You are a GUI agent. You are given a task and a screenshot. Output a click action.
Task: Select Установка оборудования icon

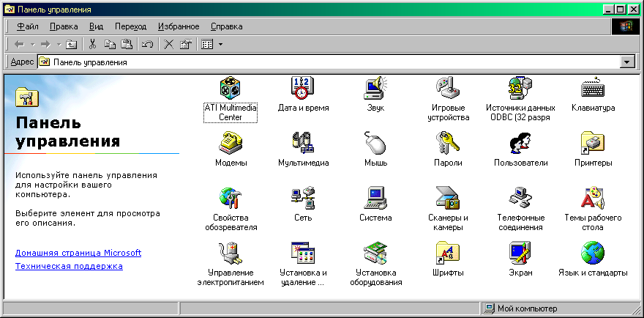(x=376, y=253)
